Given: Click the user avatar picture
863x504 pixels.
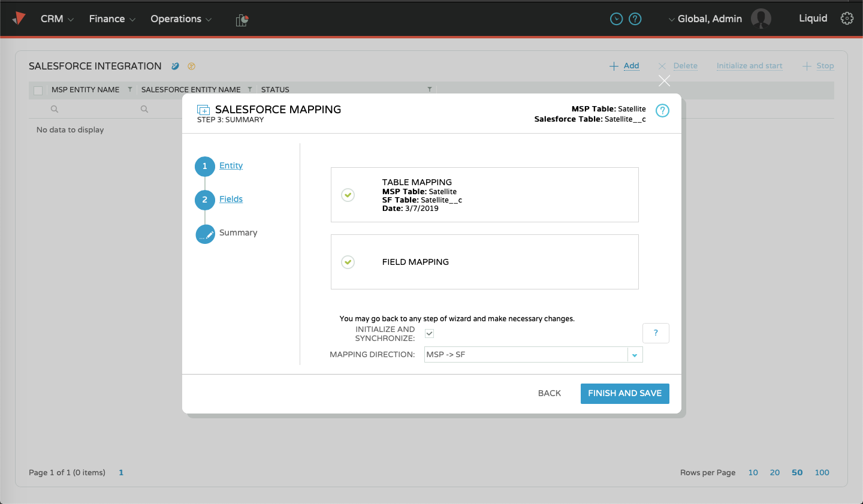Looking at the screenshot, I should (761, 19).
